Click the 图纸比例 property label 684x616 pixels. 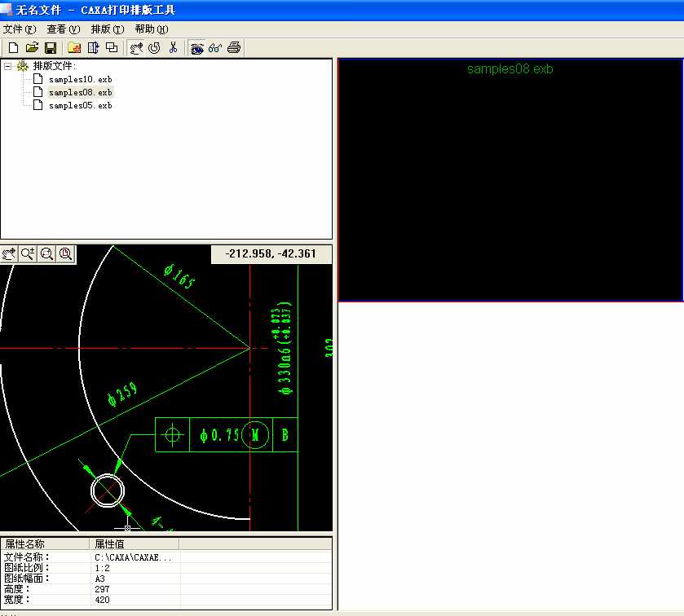[27, 568]
